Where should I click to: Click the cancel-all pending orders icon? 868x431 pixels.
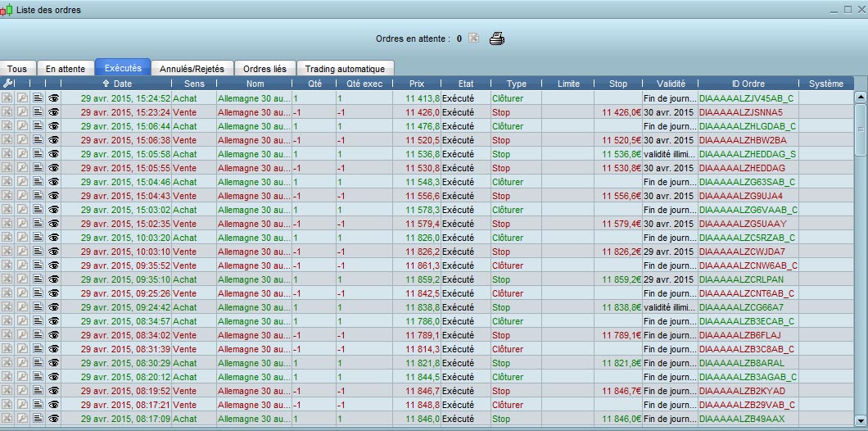point(473,39)
